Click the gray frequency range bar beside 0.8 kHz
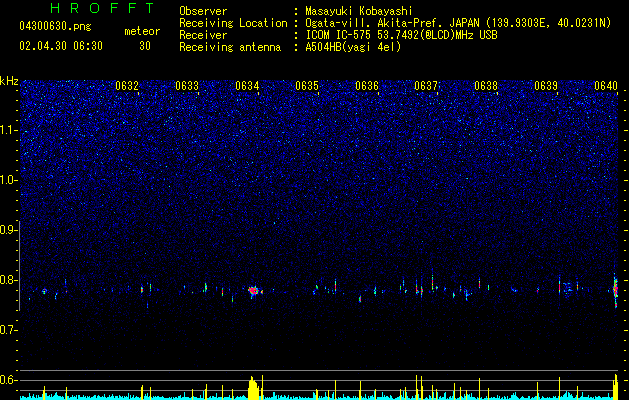The height and width of the screenshot is (400, 629). 20,266
